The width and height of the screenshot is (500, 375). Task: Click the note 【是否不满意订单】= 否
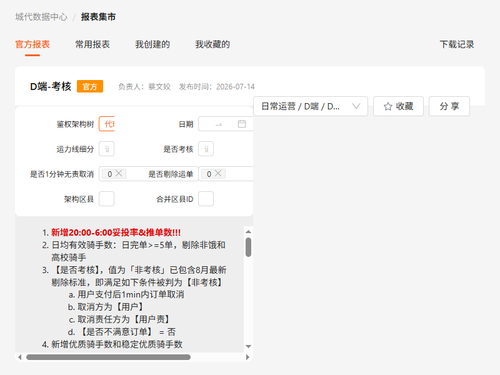(x=127, y=332)
